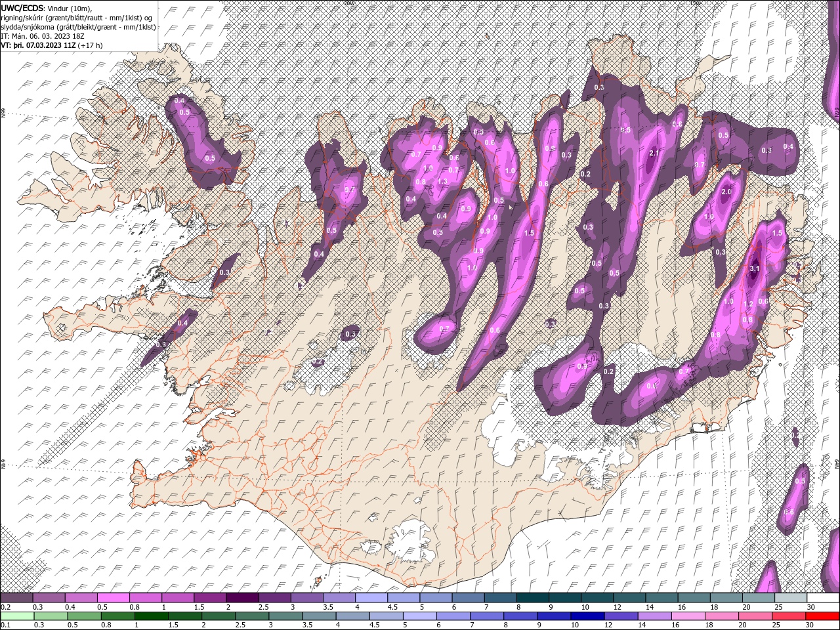Click the 2.1 snowfall value label

click(654, 154)
